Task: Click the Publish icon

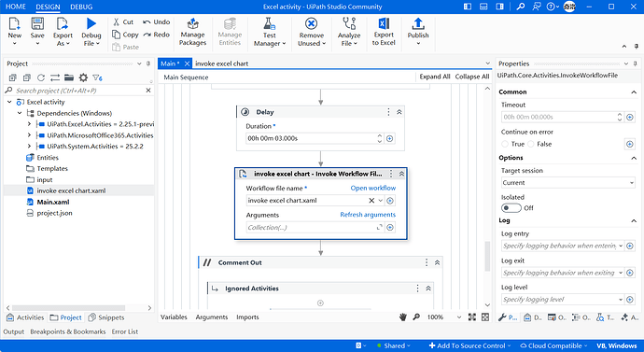Action: (418, 24)
